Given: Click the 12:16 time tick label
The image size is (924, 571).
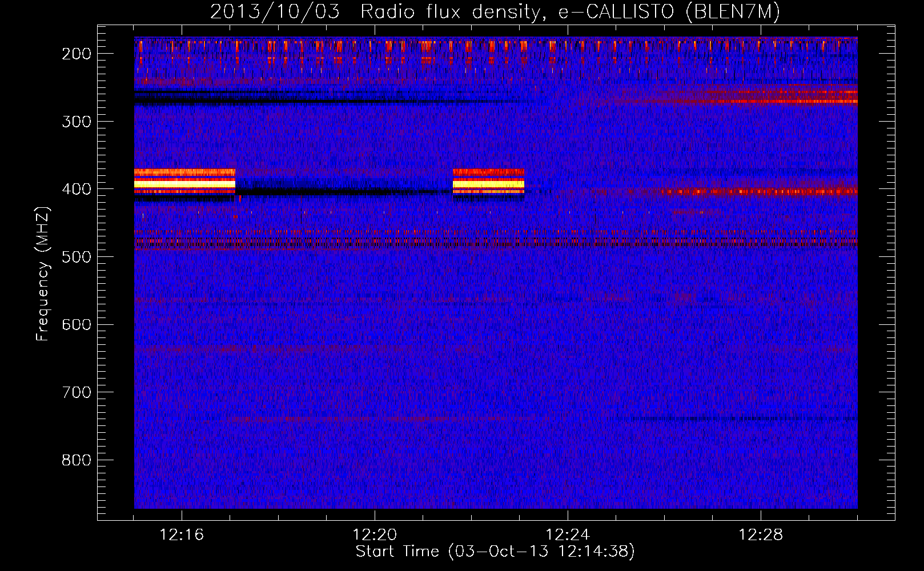Looking at the screenshot, I should [182, 535].
